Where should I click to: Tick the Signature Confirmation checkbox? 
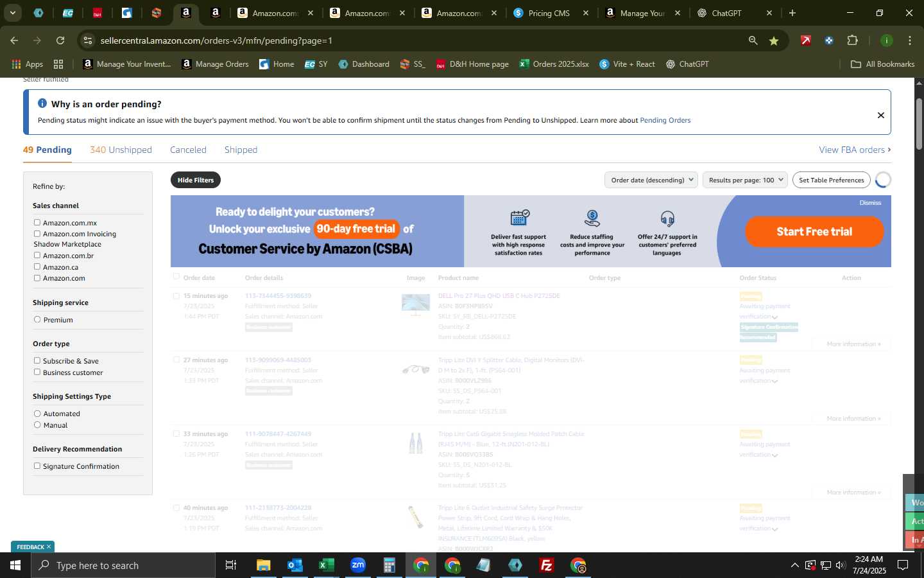(x=37, y=466)
